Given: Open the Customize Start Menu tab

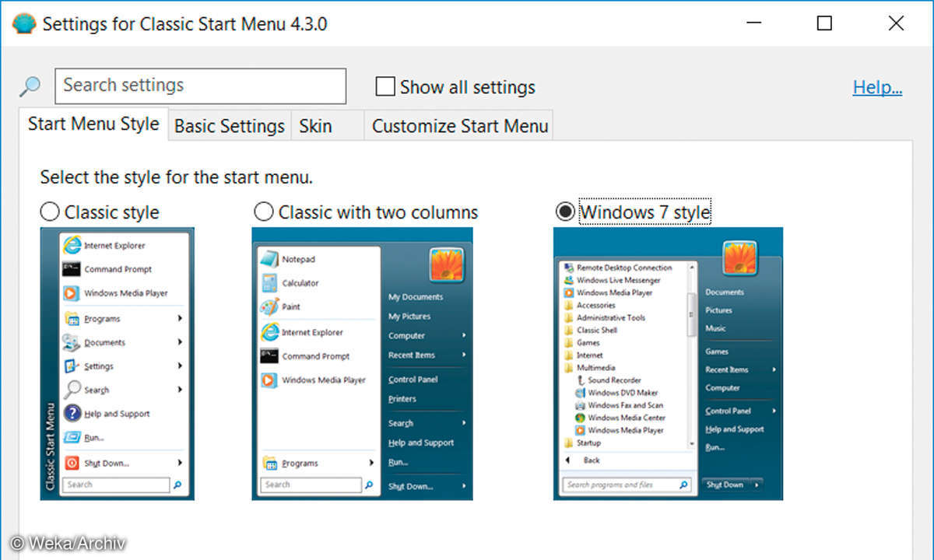Looking at the screenshot, I should pyautogui.click(x=459, y=126).
